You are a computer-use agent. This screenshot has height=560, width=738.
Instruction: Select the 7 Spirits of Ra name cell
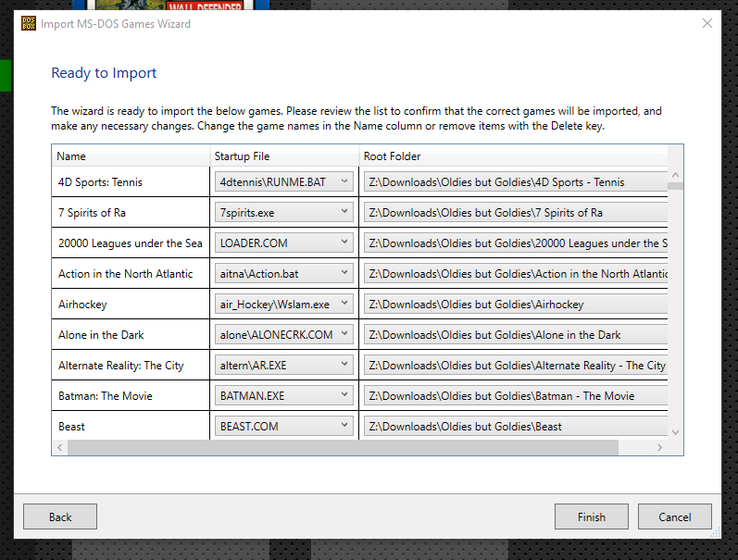[x=131, y=212]
